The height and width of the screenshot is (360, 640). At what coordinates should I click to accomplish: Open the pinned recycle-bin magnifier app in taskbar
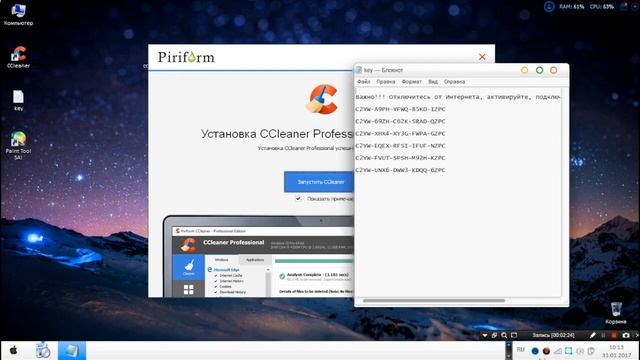43,350
